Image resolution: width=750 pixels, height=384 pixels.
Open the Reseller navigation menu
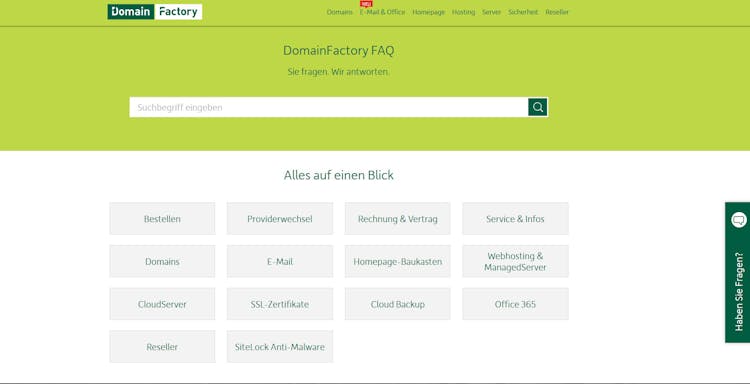557,12
